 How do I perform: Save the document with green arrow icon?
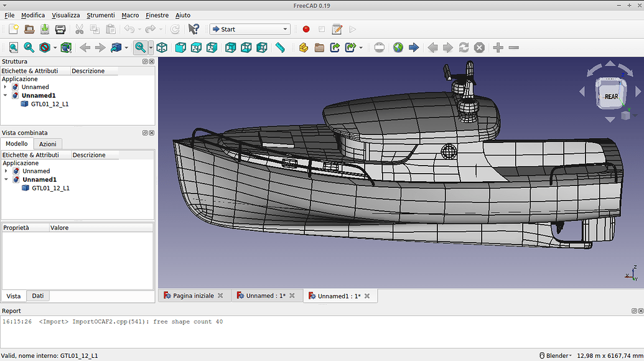45,29
